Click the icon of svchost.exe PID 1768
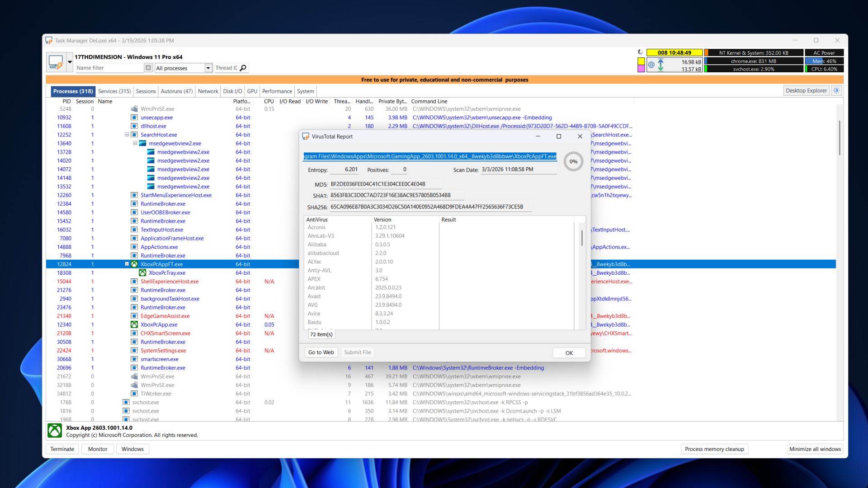Viewport: 868px width, 488px height. click(126, 403)
